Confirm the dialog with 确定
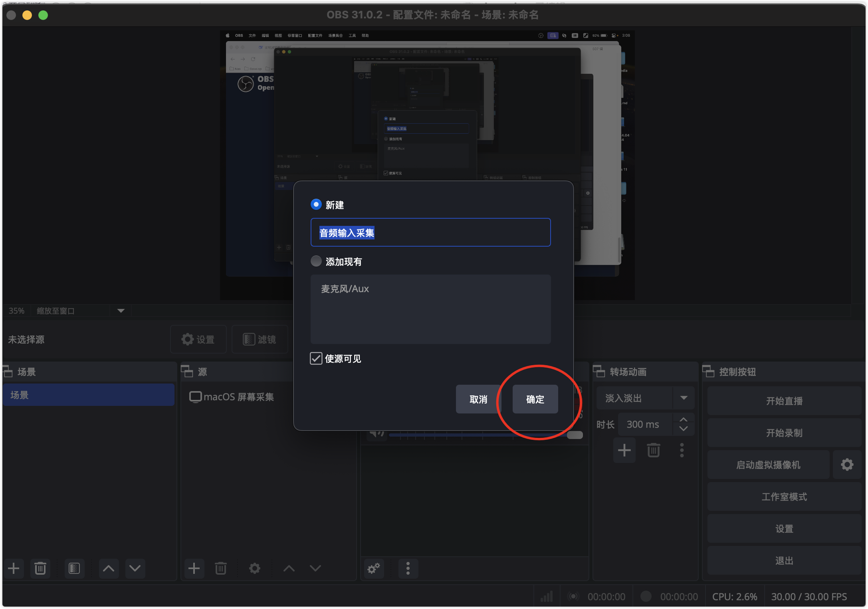This screenshot has width=868, height=609. [x=535, y=399]
